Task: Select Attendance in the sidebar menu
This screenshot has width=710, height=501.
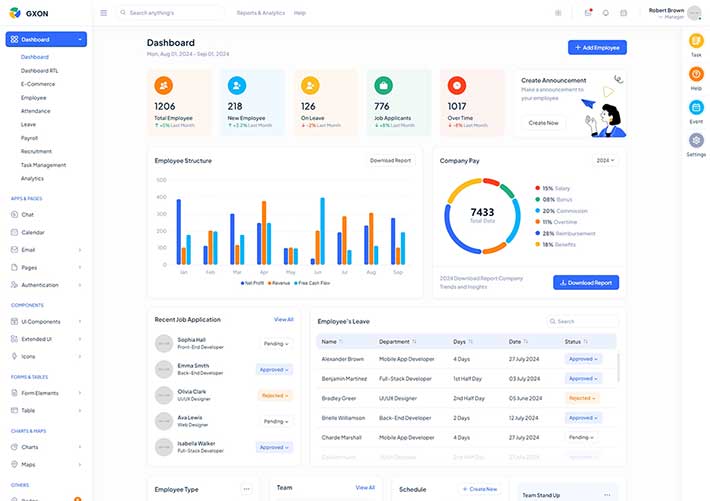Action: click(35, 111)
